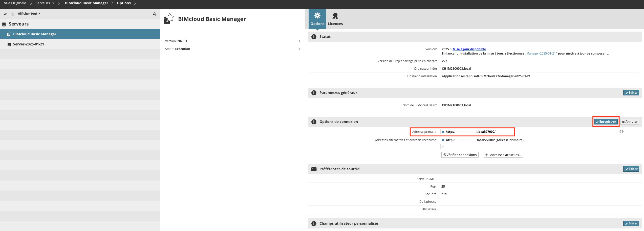The width and height of the screenshot is (644, 231).
Task: Click the Nom de BIMcloud Basic value
Action: pyautogui.click(x=456, y=105)
